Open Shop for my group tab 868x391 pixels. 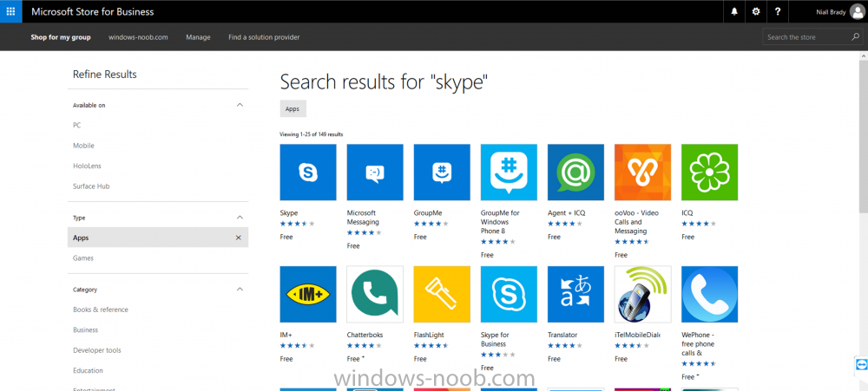tap(61, 37)
